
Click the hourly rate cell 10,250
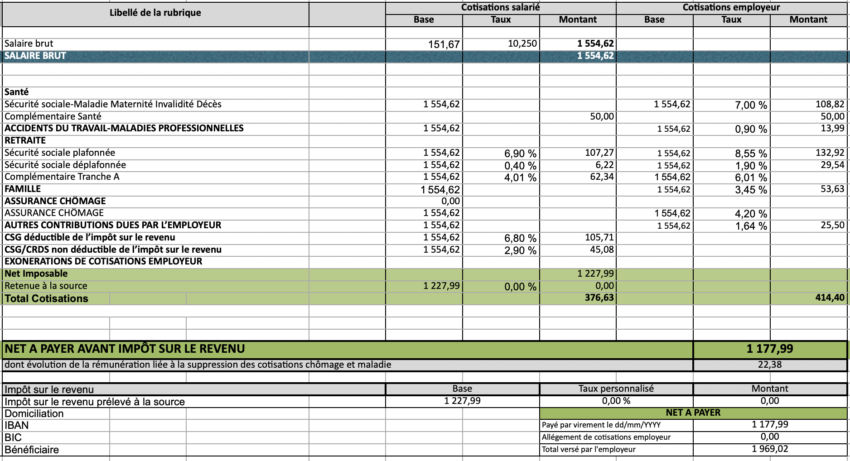[522, 45]
